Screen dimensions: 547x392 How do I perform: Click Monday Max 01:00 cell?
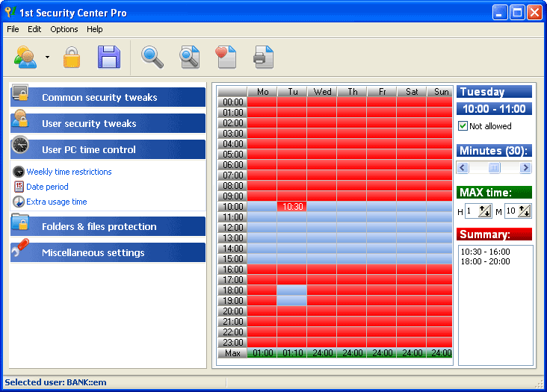point(262,353)
